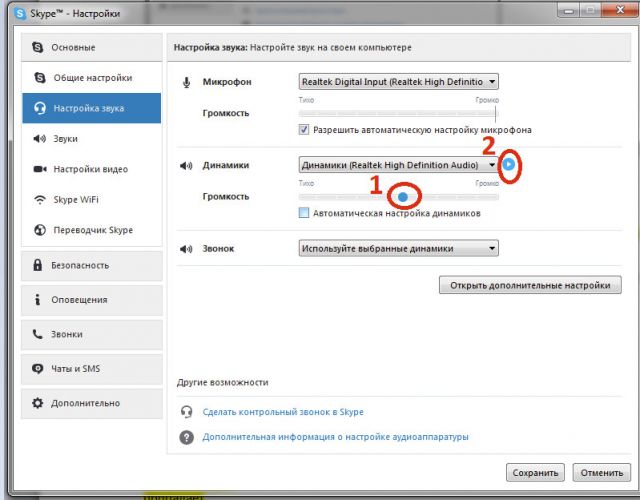This screenshot has width=640, height=500.
Task: Open the Основные settings section
Action: 92,47
